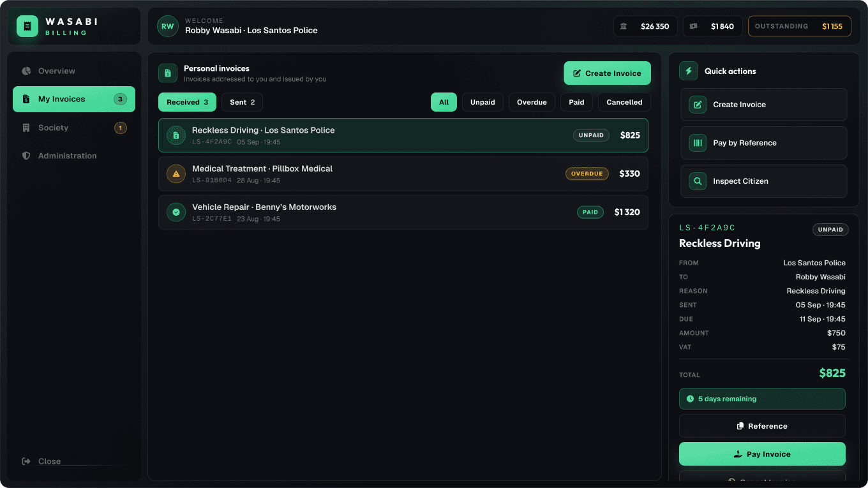Click the green Create Invoice button
Screen dimensions: 868x488
[x=607, y=73]
